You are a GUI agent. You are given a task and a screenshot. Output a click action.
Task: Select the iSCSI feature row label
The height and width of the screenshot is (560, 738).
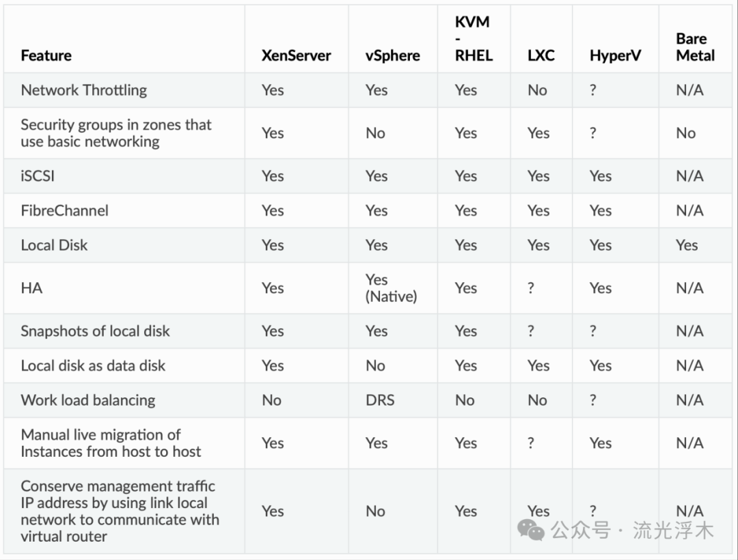tap(38, 176)
